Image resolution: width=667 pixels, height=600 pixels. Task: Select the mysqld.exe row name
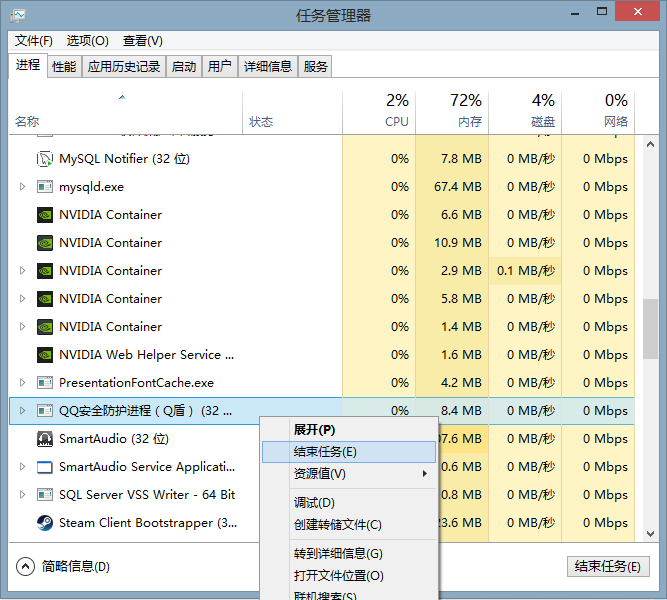91,187
